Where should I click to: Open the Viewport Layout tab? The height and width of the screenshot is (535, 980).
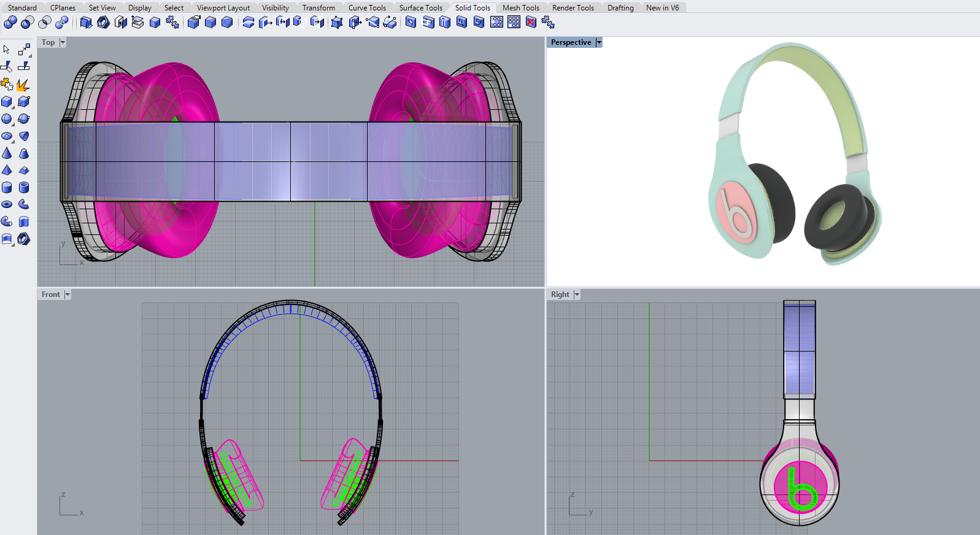click(x=223, y=8)
